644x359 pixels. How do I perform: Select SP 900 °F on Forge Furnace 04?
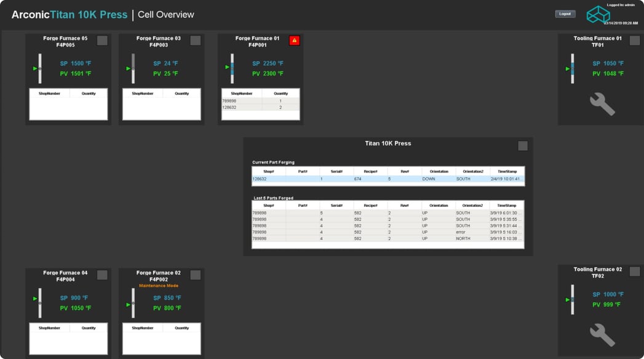pyautogui.click(x=74, y=297)
